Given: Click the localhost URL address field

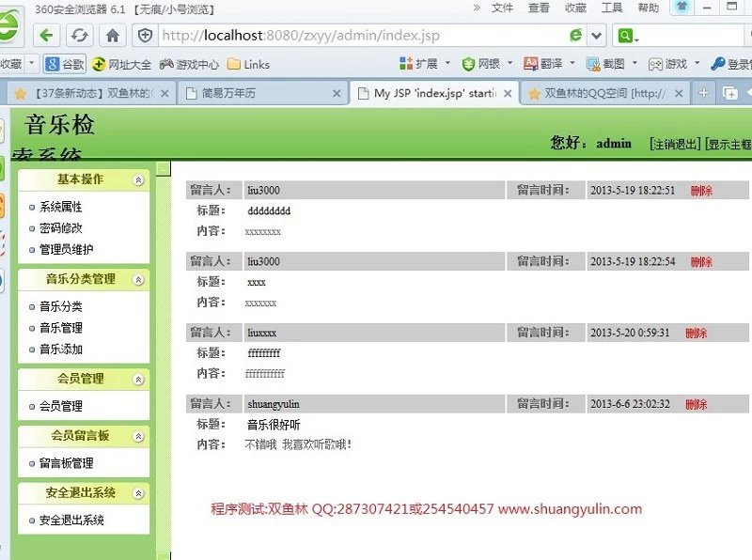Looking at the screenshot, I should (x=357, y=36).
